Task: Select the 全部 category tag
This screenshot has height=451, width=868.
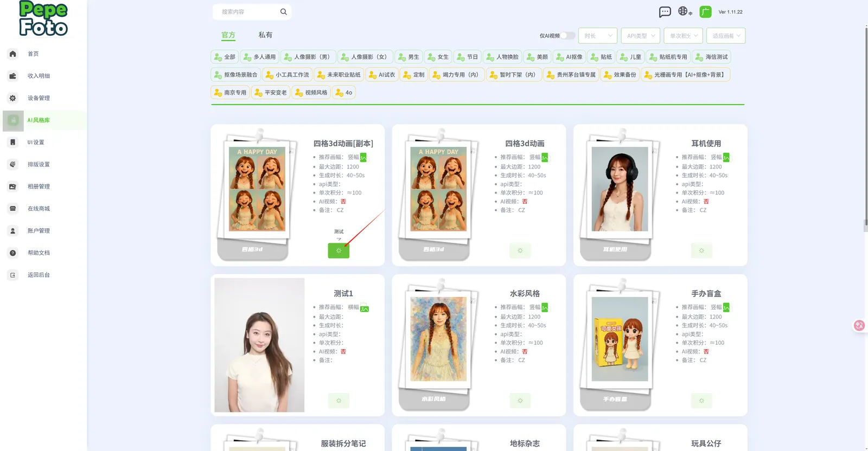Action: click(224, 57)
